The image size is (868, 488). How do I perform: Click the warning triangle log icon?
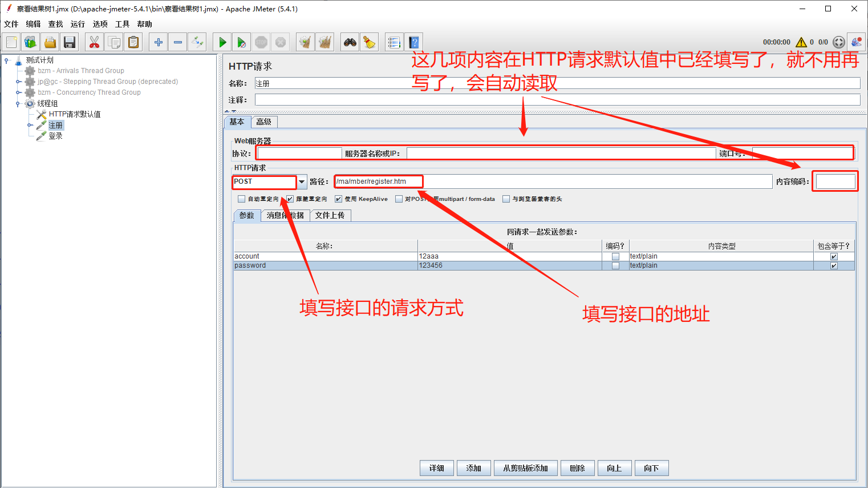[801, 42]
